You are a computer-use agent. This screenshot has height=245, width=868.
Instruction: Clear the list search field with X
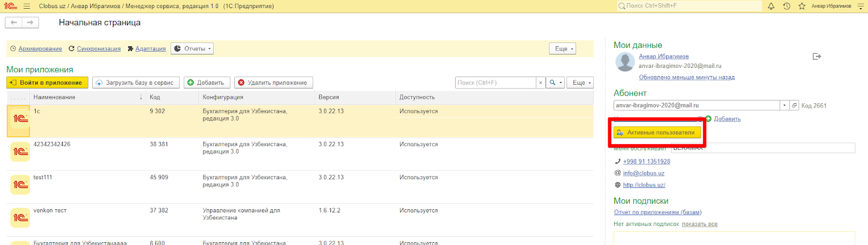tap(540, 83)
